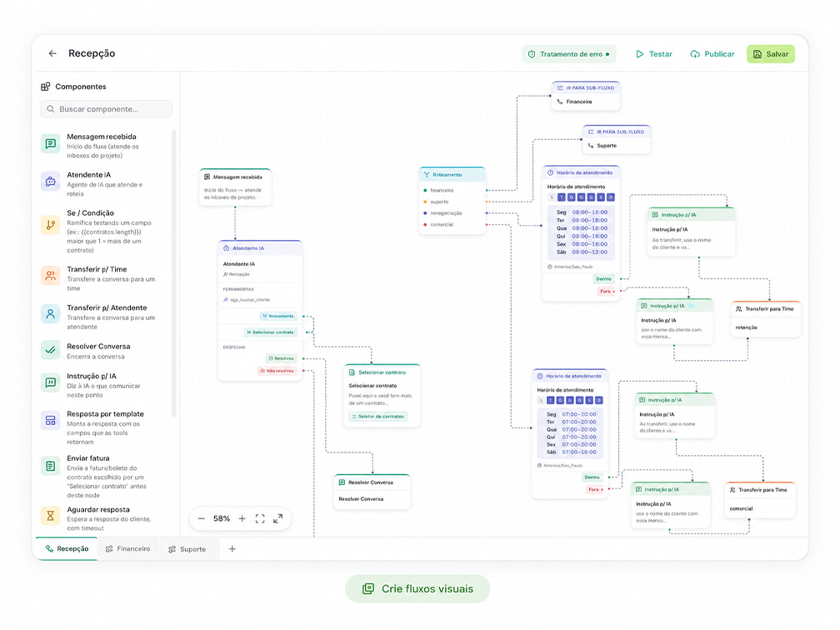Viewport: 840px width, 630px height.
Task: Click Transferir para Time node labeled retenção
Action: [766, 318]
